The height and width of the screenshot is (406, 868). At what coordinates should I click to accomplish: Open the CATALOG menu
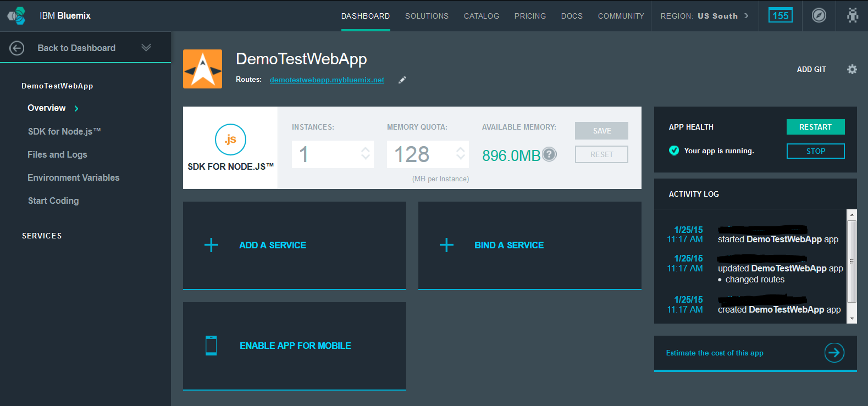[482, 16]
